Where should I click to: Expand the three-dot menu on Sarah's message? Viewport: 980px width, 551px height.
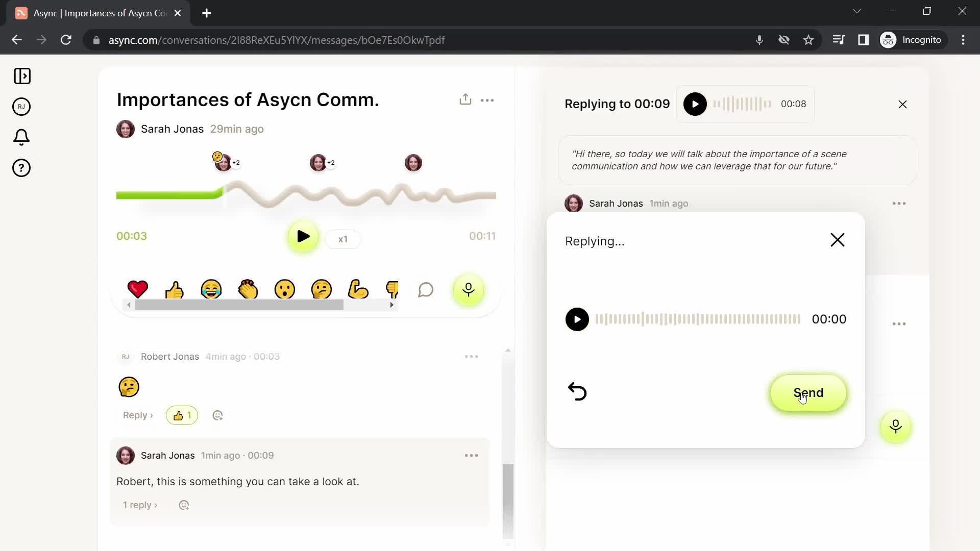coord(471,456)
